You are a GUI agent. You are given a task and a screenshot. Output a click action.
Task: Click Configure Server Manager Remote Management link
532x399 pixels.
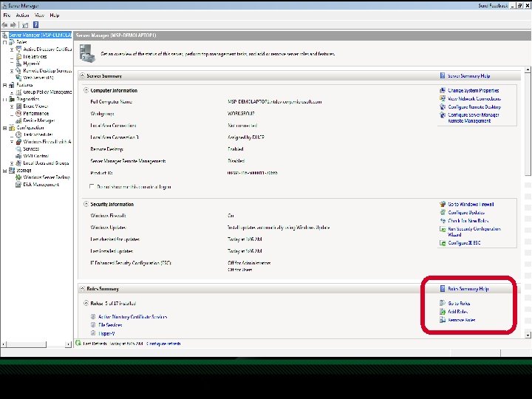click(x=474, y=117)
